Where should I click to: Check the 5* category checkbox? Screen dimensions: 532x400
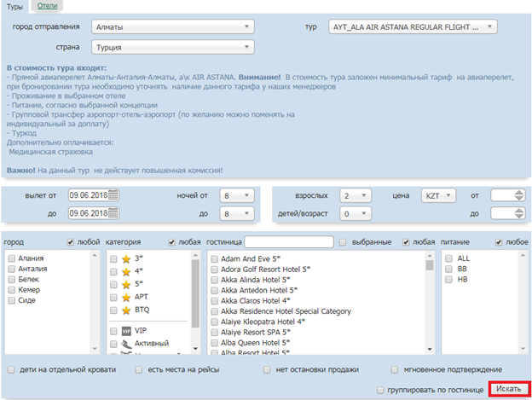[113, 284]
